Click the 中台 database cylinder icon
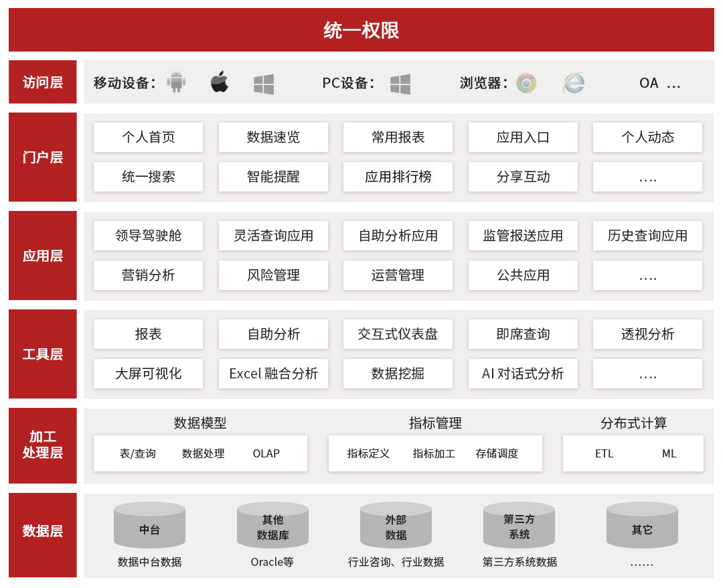 [x=149, y=526]
